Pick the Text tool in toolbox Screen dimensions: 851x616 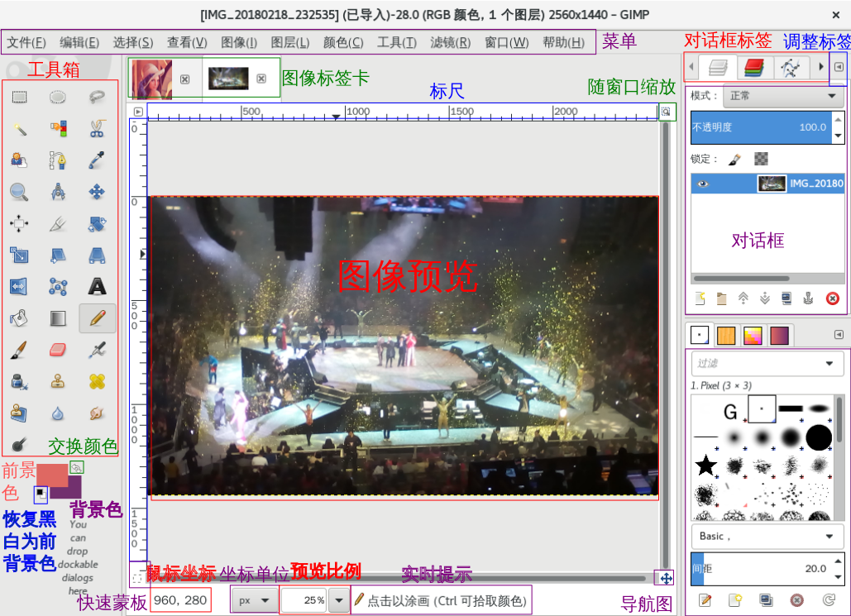pyautogui.click(x=97, y=286)
